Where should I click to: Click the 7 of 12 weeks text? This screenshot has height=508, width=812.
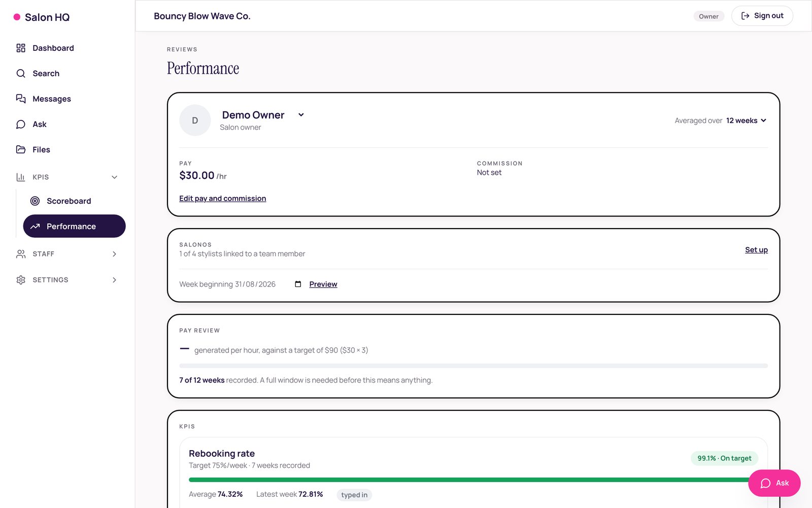(202, 380)
